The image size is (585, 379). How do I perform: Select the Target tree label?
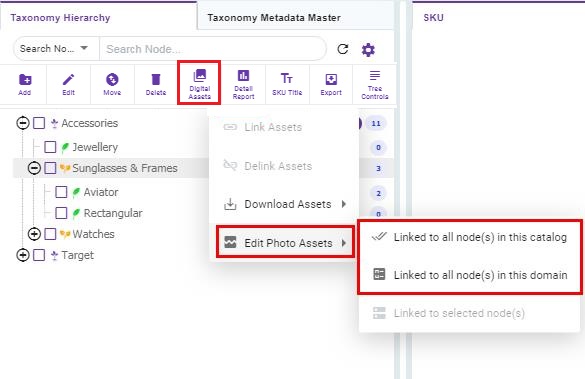pyautogui.click(x=78, y=255)
